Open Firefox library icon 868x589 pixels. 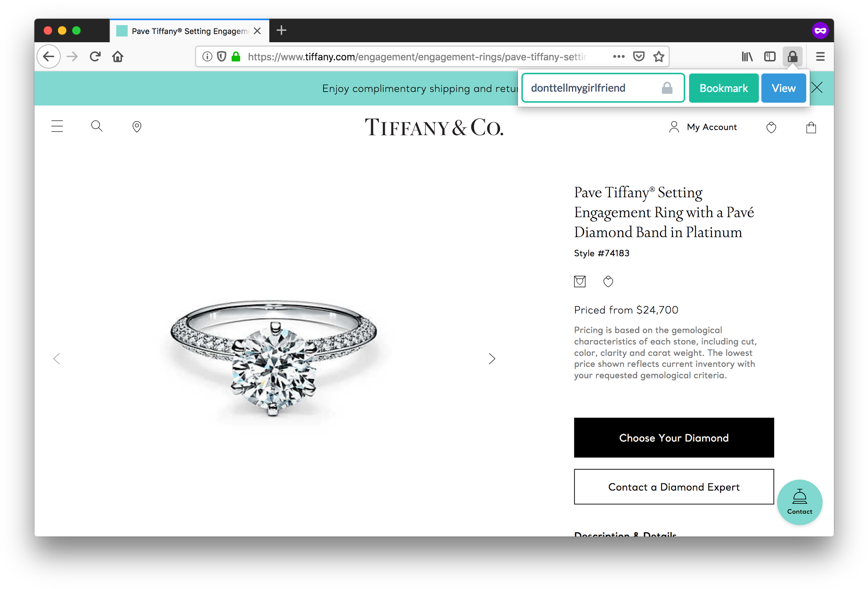[747, 57]
